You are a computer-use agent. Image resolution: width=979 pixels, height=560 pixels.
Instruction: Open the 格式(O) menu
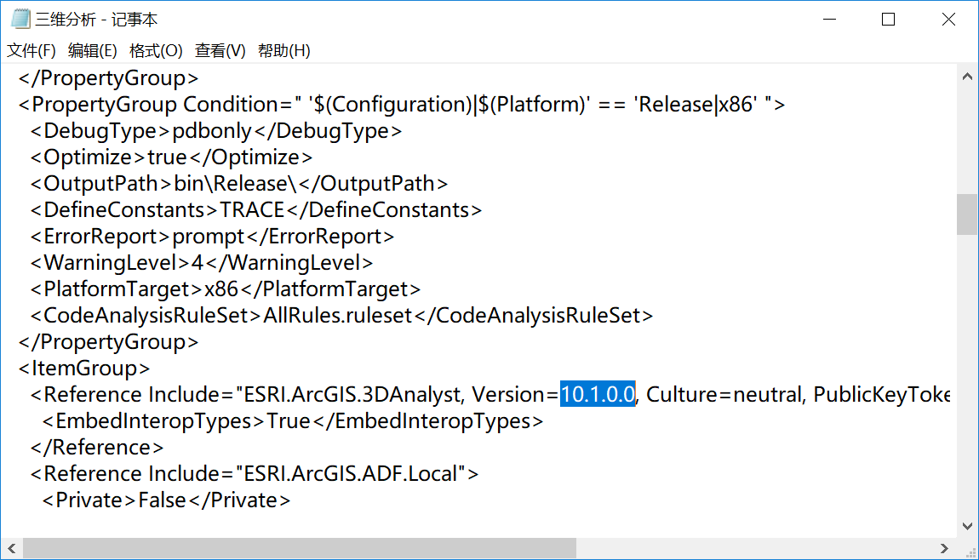coord(156,51)
